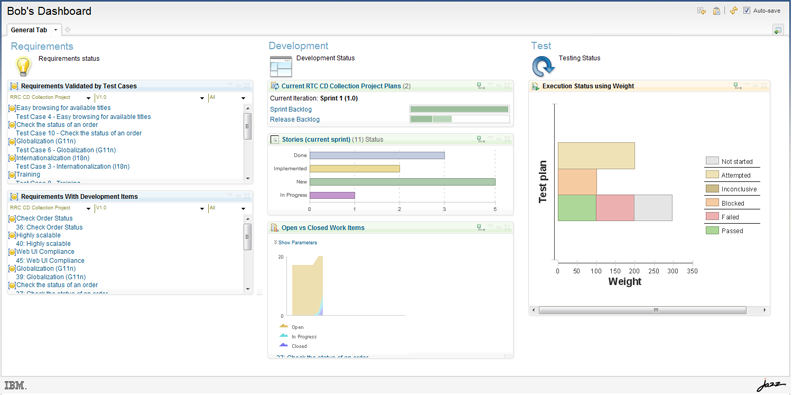Click the Implemented bar in Stories chart

[355, 169]
